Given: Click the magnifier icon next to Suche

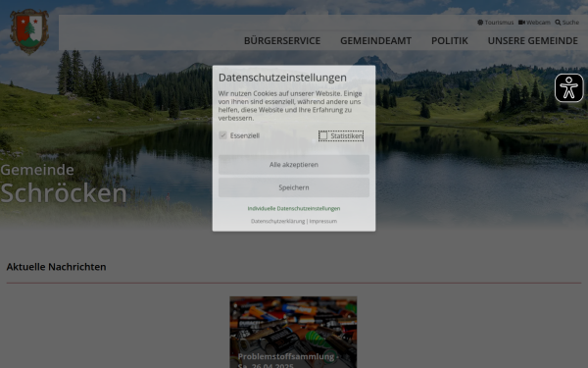Looking at the screenshot, I should pyautogui.click(x=558, y=23).
